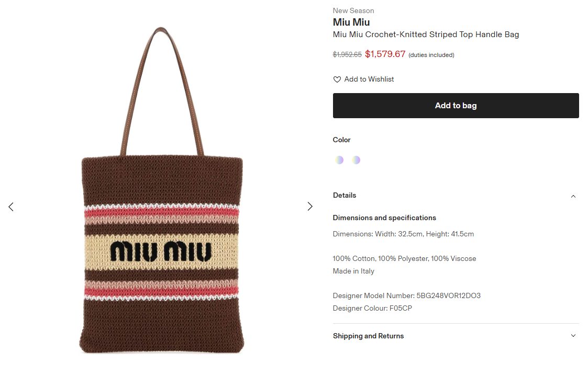Viewport: 588px width, 376px height.
Task: Click the Details section heading
Action: point(345,195)
